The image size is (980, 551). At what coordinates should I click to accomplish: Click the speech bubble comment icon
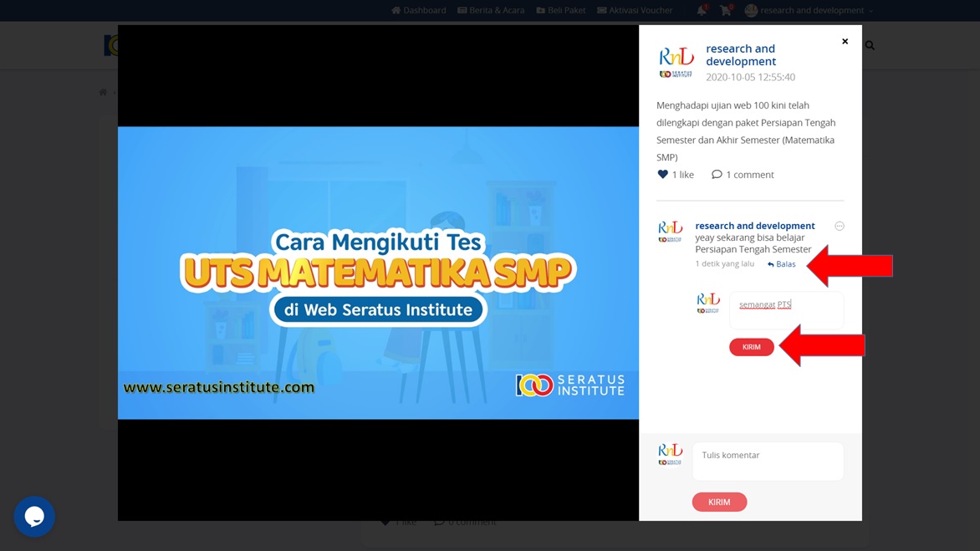tap(717, 174)
